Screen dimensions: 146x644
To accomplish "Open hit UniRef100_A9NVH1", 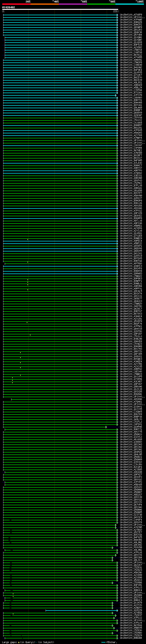I will click(131, 60).
